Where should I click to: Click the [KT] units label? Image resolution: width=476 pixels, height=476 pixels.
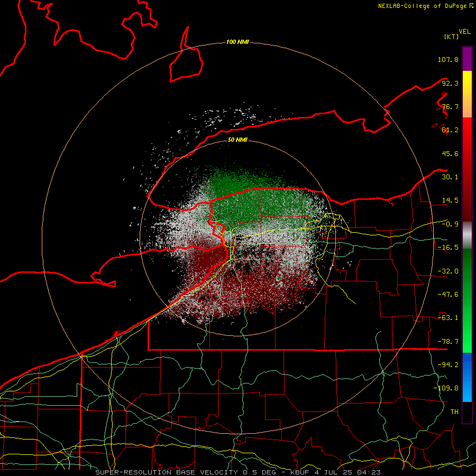451,36
